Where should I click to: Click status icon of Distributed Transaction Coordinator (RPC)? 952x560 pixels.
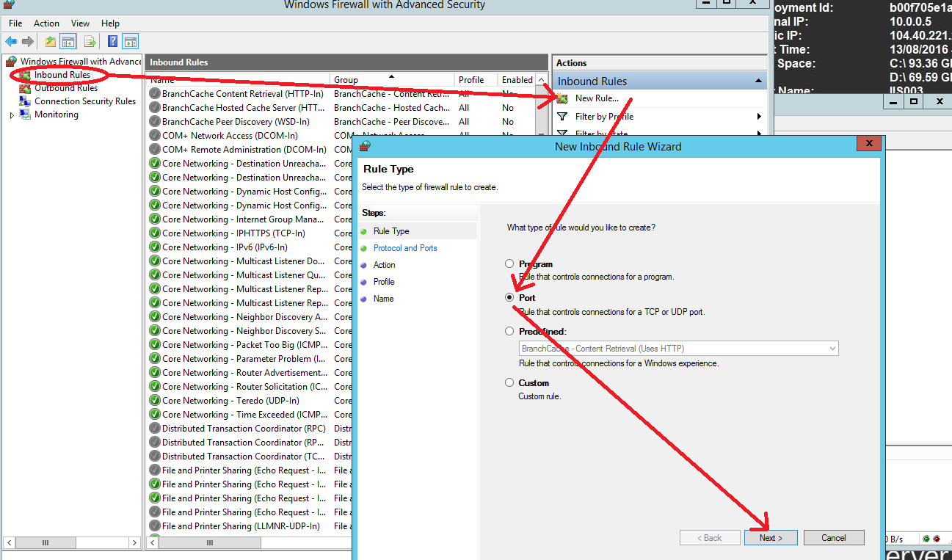[155, 429]
